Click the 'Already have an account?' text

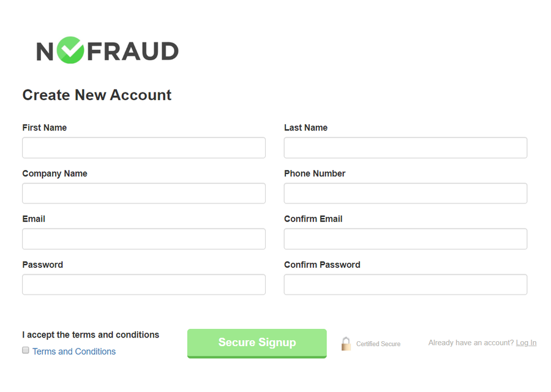tap(471, 343)
